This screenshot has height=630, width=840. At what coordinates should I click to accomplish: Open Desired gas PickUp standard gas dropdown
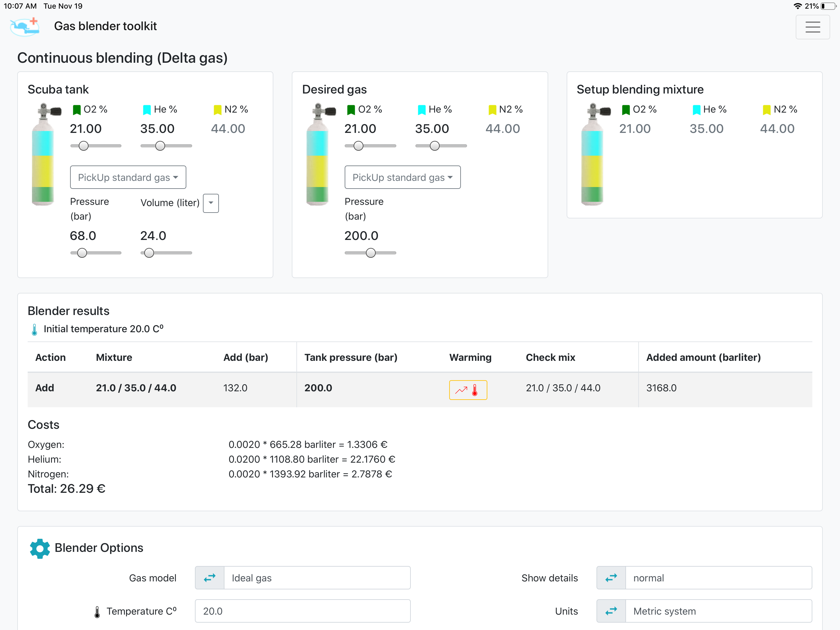click(402, 177)
